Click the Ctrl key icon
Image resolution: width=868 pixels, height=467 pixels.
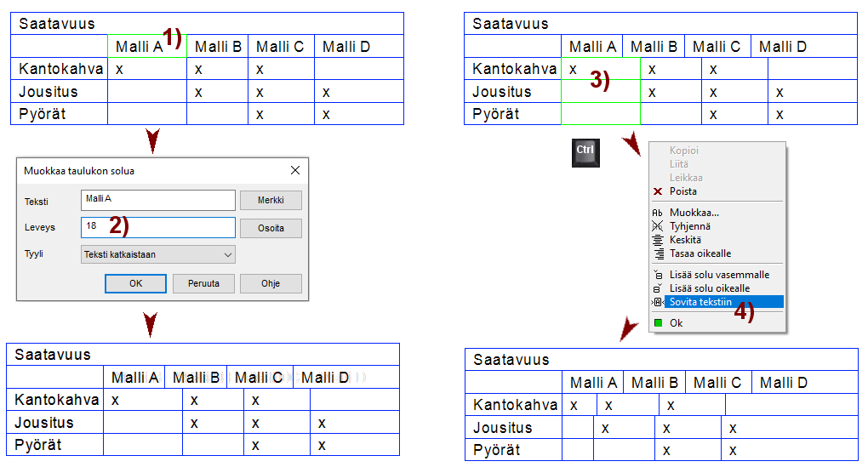point(585,151)
